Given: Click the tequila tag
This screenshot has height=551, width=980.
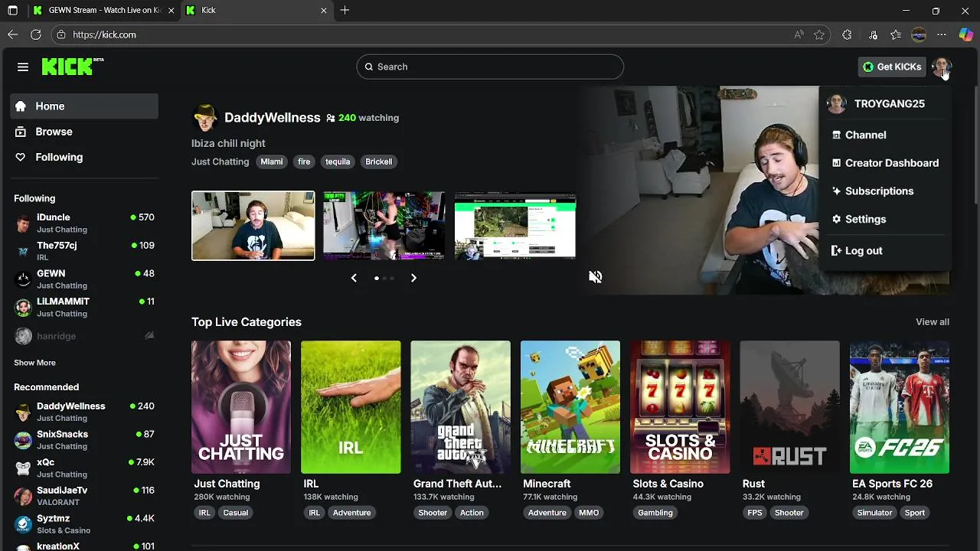Looking at the screenshot, I should coord(338,161).
